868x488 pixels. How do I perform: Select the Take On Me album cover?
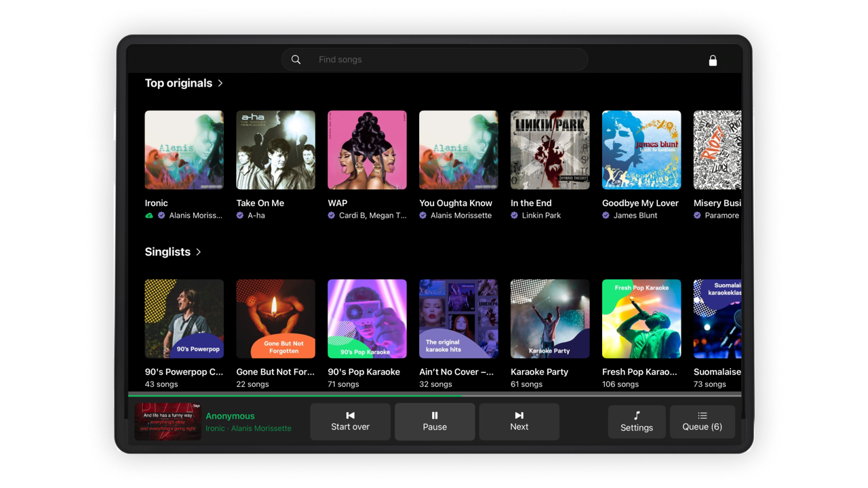click(x=276, y=150)
